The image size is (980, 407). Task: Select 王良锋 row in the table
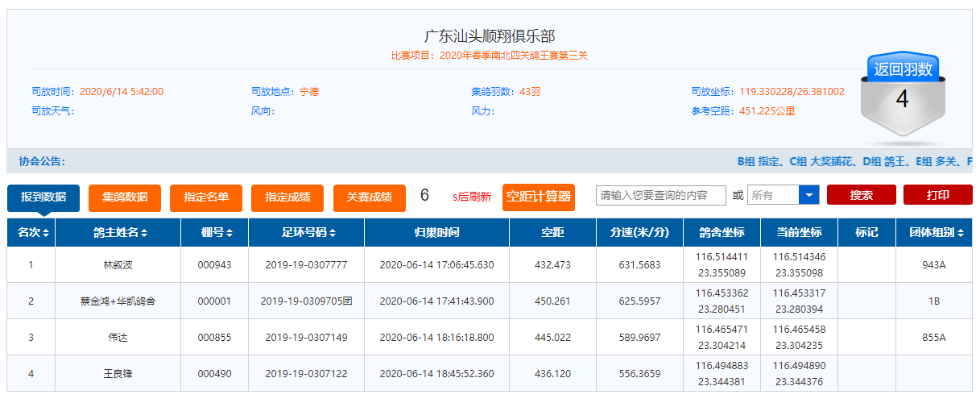click(x=118, y=374)
